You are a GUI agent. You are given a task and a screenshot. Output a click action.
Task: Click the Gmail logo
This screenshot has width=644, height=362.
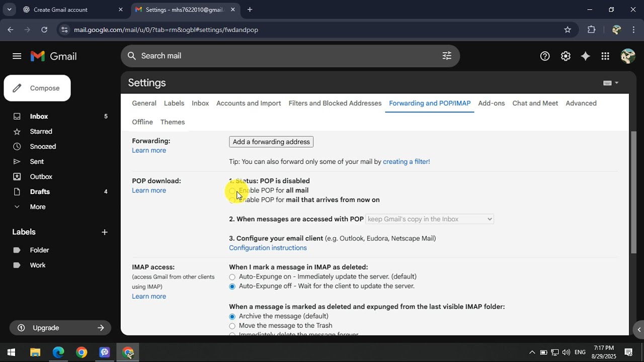click(53, 56)
